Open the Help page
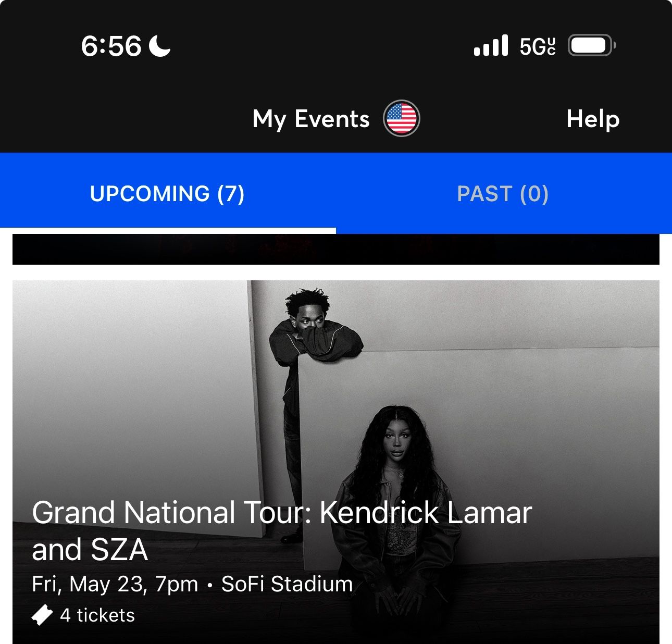The height and width of the screenshot is (644, 672). point(592,119)
